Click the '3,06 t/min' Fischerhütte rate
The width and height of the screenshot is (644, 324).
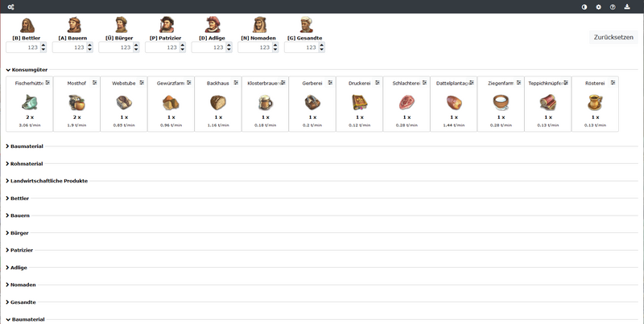29,125
